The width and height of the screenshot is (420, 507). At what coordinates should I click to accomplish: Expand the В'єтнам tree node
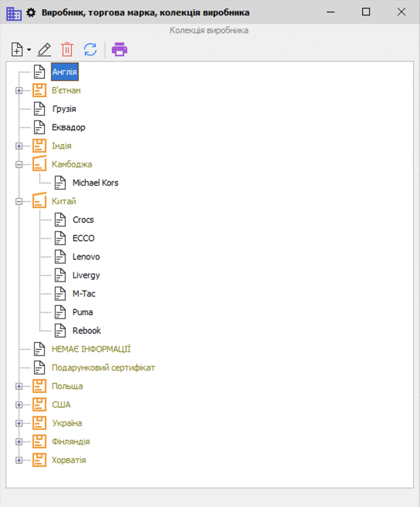click(x=19, y=91)
